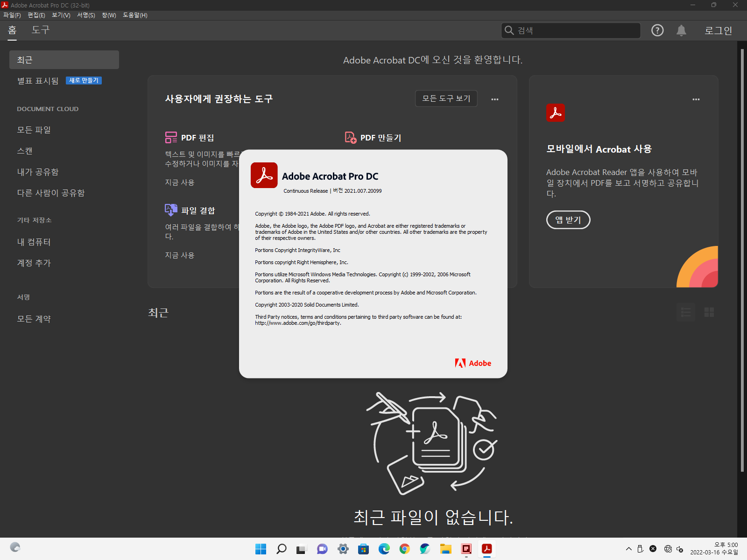Screen dimensions: 747x560
Task: Click the Acrobat logo in the About dialog
Action: 264,175
